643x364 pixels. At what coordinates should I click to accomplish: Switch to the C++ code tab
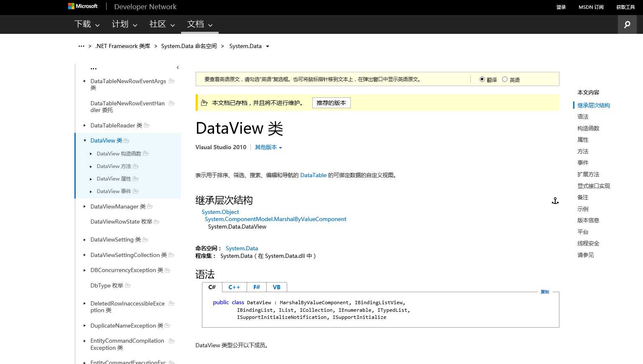coord(234,287)
